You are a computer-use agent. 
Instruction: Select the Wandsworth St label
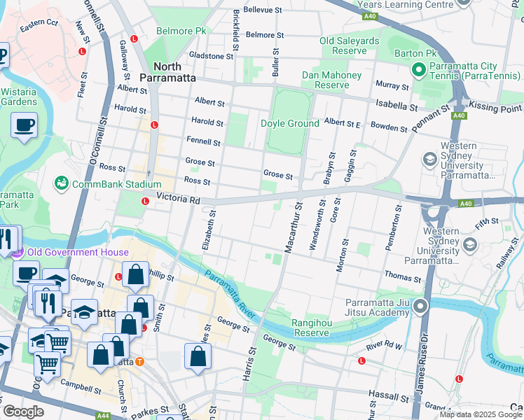(x=317, y=225)
